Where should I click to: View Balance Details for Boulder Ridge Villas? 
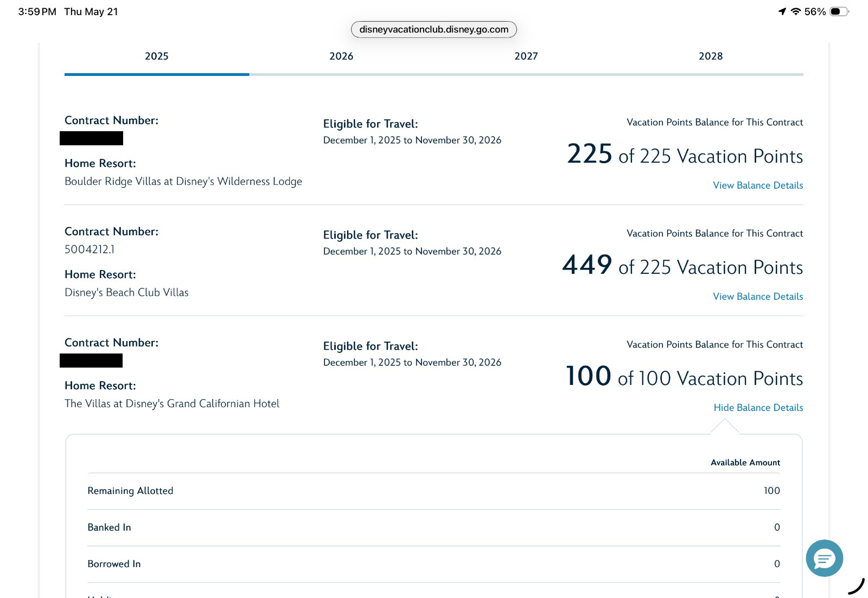point(758,185)
